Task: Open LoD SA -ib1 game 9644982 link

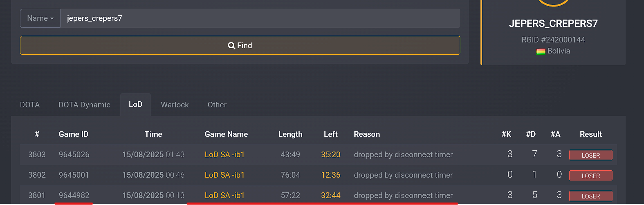Action: [x=224, y=196]
